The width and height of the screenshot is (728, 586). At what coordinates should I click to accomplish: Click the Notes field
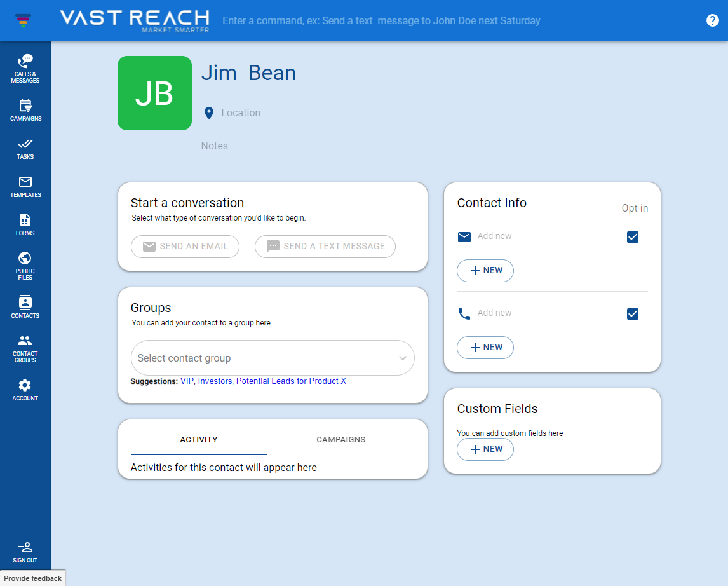tap(215, 146)
